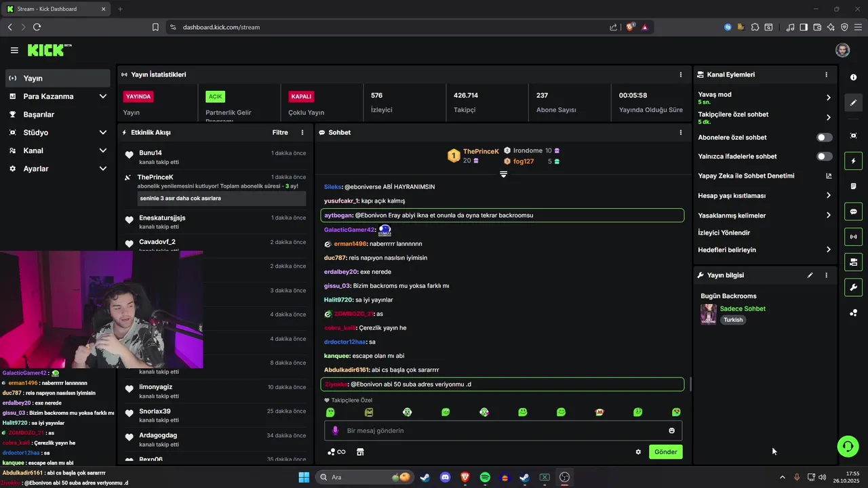Open the shop icon below the message box
The image size is (868, 488).
pyautogui.click(x=360, y=452)
